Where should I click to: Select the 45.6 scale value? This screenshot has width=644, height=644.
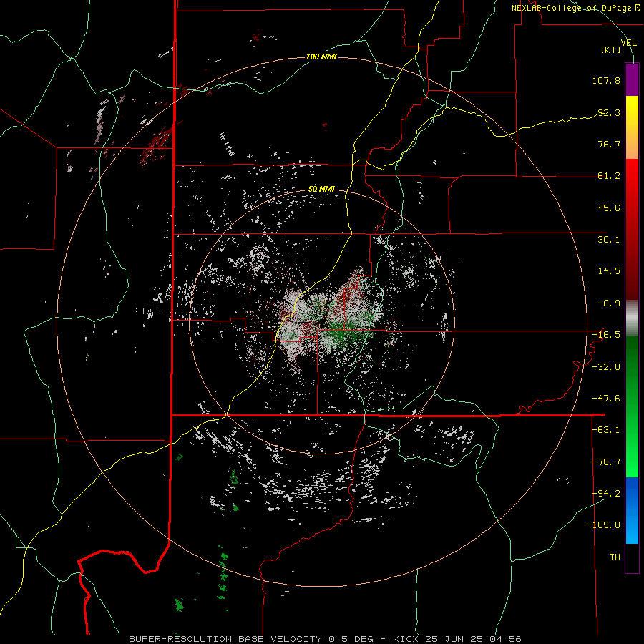coord(609,208)
